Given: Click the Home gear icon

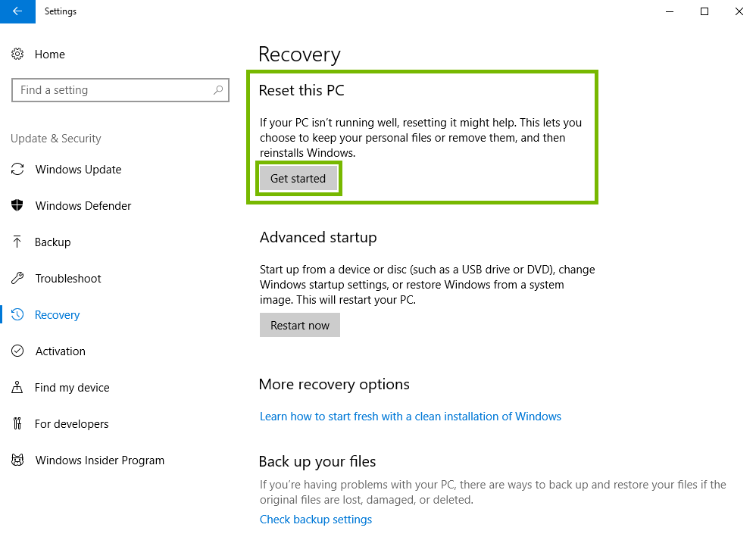Looking at the screenshot, I should coord(17,54).
